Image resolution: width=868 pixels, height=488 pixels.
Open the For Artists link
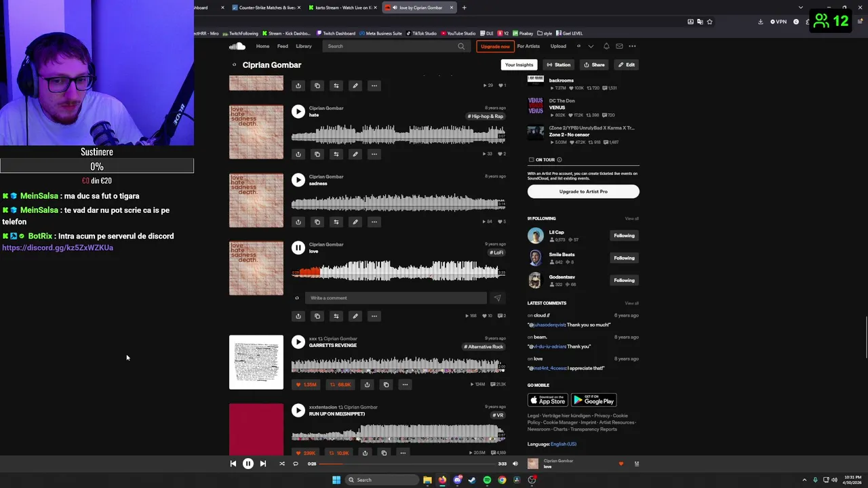[x=528, y=46]
